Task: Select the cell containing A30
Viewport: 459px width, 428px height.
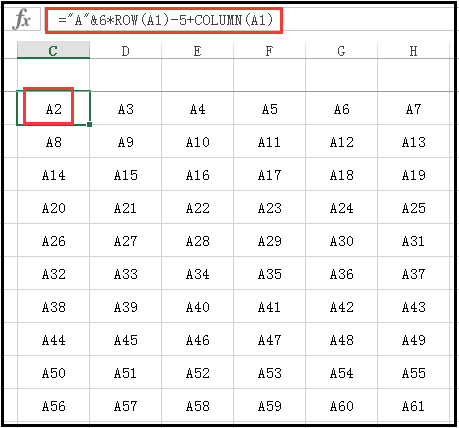Action: (x=341, y=240)
